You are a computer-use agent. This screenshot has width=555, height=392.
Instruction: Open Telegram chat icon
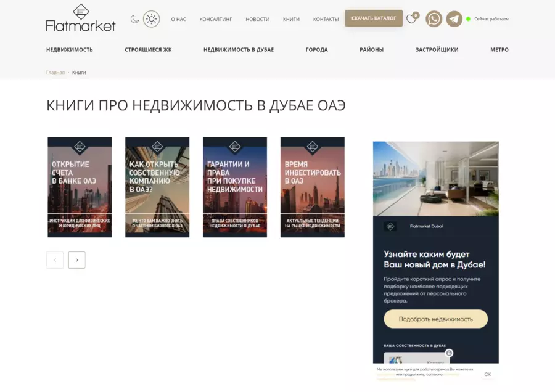tap(454, 18)
